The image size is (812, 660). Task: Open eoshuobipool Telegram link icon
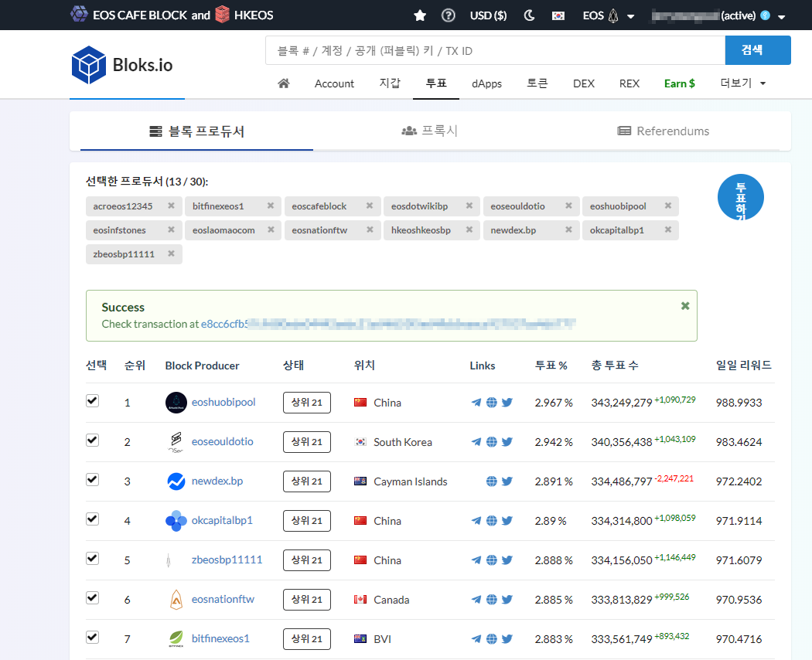476,403
